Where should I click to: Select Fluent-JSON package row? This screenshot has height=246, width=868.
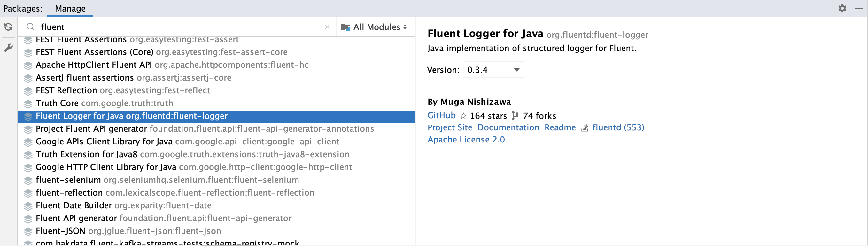pos(216,232)
